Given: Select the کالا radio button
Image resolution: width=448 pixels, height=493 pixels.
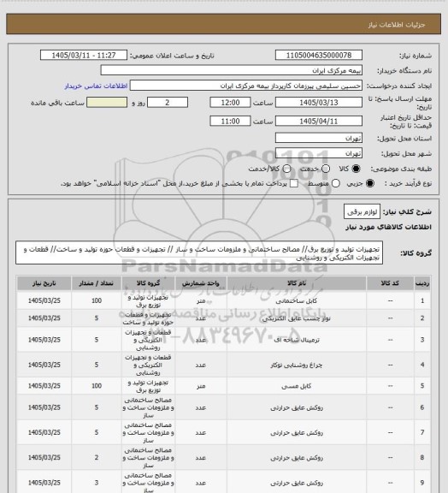Looking at the screenshot, I should (x=356, y=169).
